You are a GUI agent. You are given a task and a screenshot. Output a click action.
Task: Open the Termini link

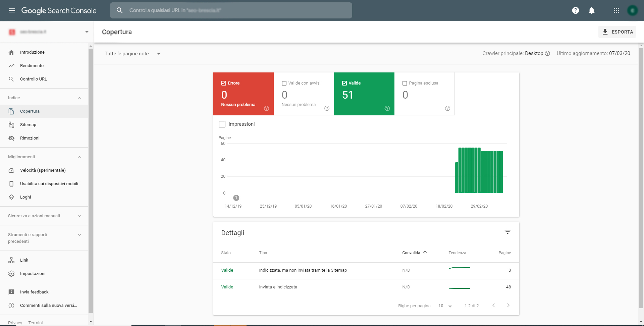[x=36, y=323]
